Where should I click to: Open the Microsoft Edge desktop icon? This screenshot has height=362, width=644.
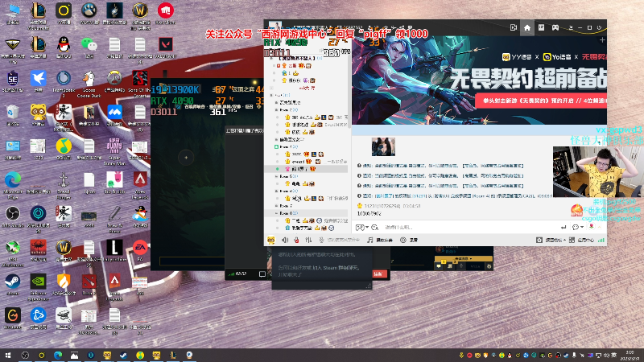[x=13, y=185]
